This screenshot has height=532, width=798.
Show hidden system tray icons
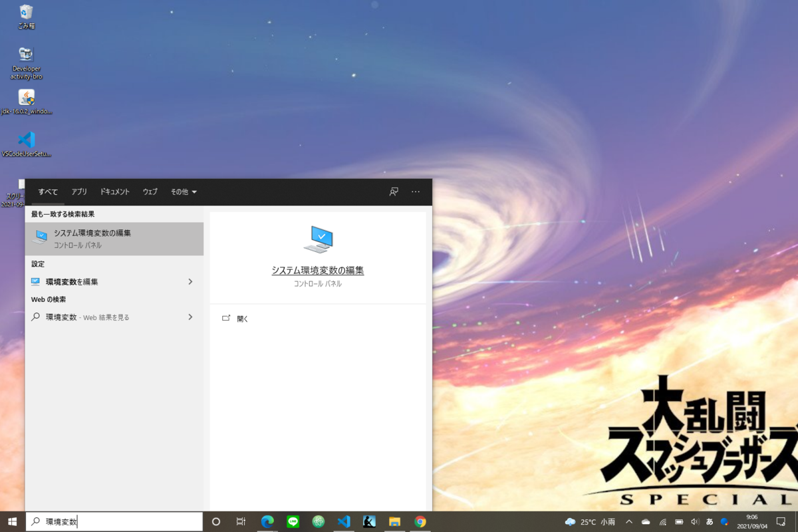tap(629, 522)
